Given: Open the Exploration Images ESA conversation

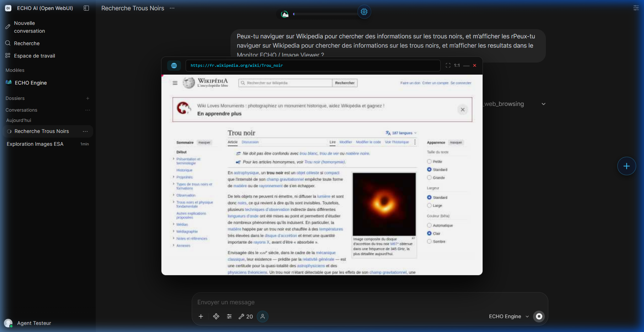Looking at the screenshot, I should pos(48,144).
